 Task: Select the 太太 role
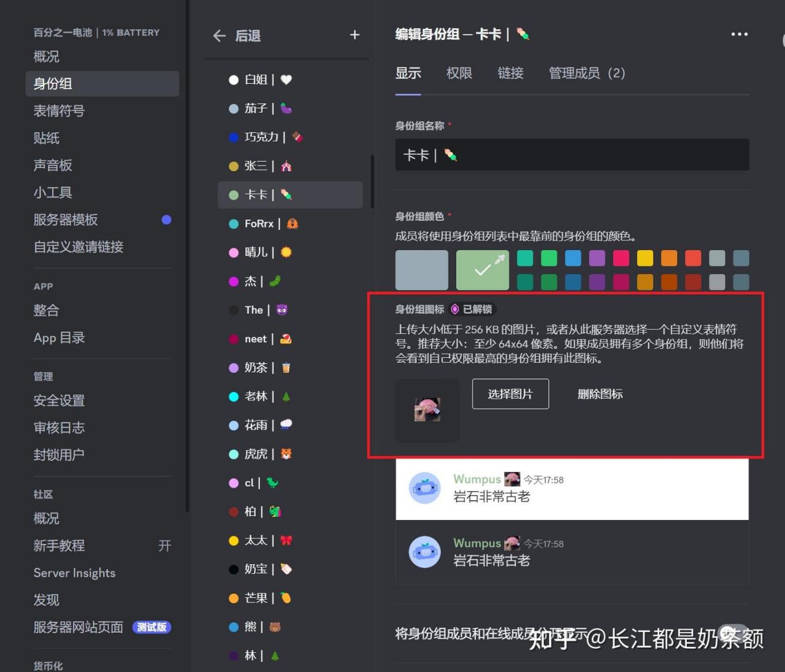click(x=290, y=540)
